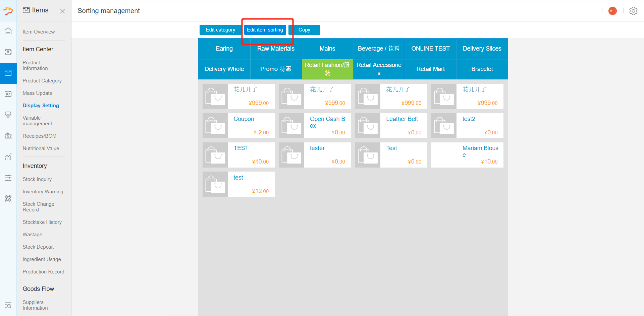Click the Copy button
644x316 pixels.
click(304, 30)
